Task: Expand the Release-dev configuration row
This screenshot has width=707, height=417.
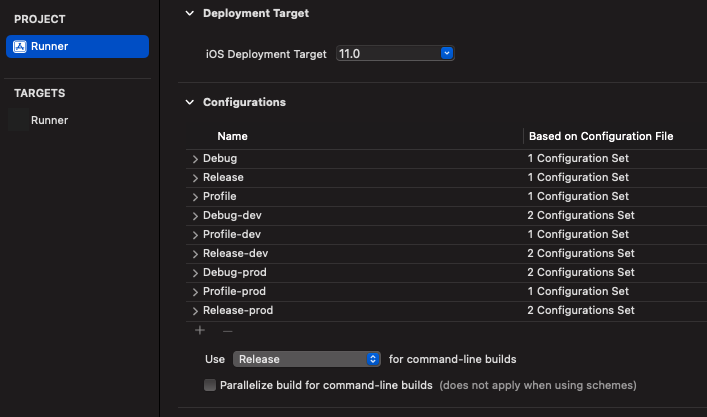Action: point(195,254)
